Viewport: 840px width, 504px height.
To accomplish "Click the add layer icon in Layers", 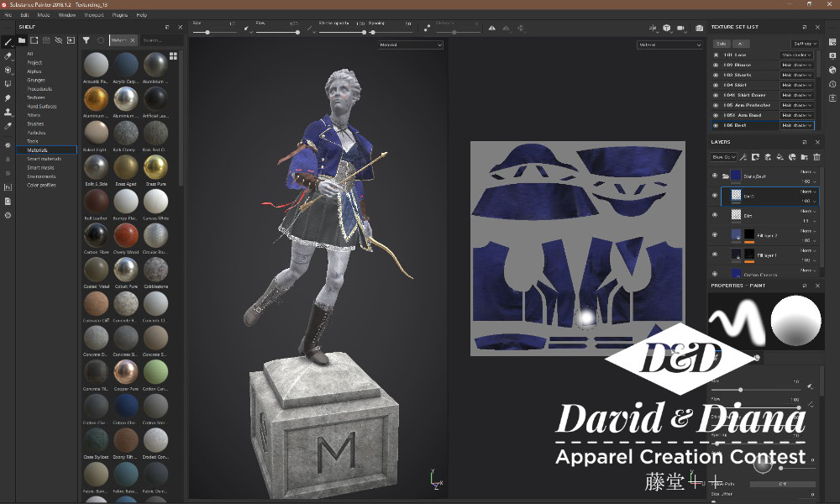I will 768,157.
